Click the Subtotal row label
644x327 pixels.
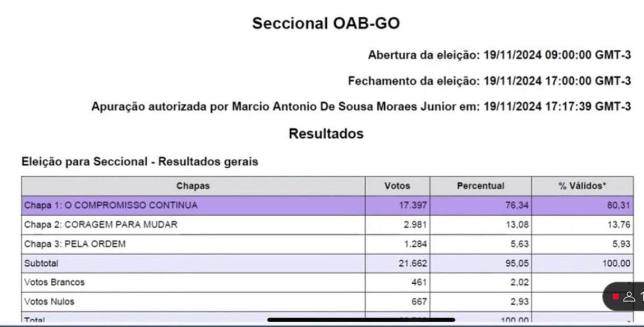tap(40, 263)
